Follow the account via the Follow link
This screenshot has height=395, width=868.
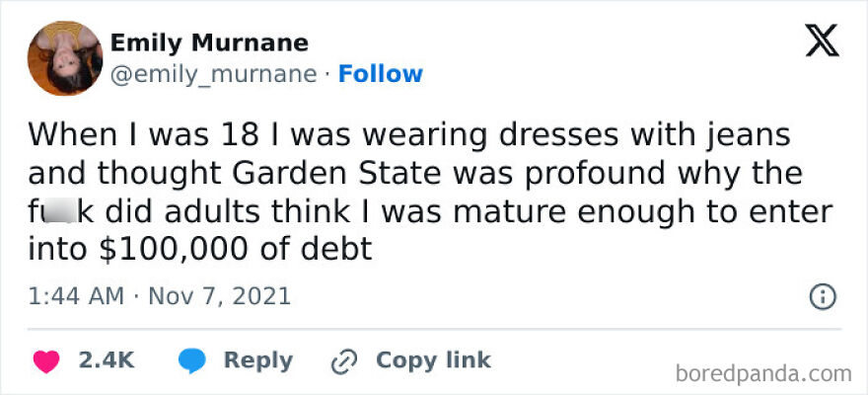pyautogui.click(x=380, y=74)
